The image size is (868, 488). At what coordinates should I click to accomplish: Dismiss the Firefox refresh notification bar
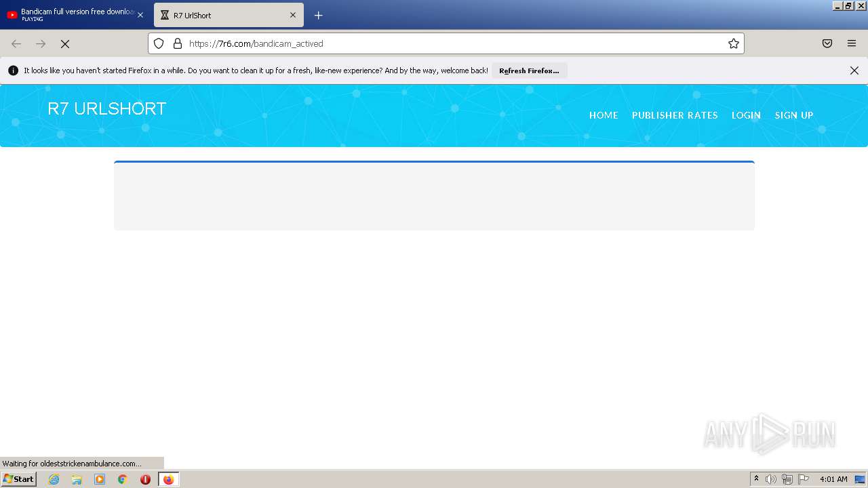point(854,70)
